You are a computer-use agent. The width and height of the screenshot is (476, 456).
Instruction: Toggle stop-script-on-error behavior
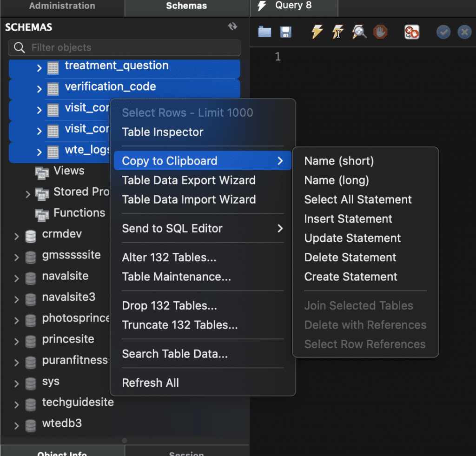pyautogui.click(x=412, y=32)
